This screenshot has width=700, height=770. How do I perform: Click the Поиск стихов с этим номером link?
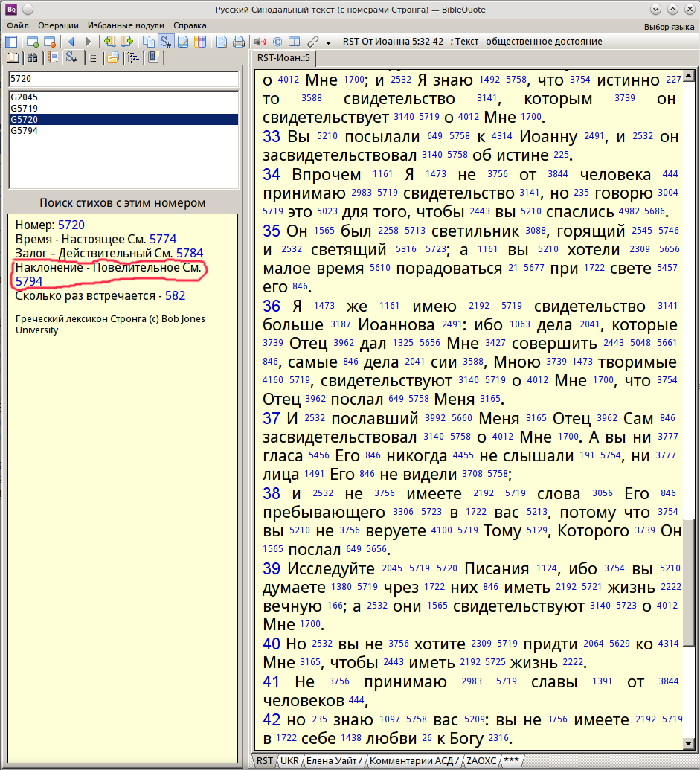(123, 203)
